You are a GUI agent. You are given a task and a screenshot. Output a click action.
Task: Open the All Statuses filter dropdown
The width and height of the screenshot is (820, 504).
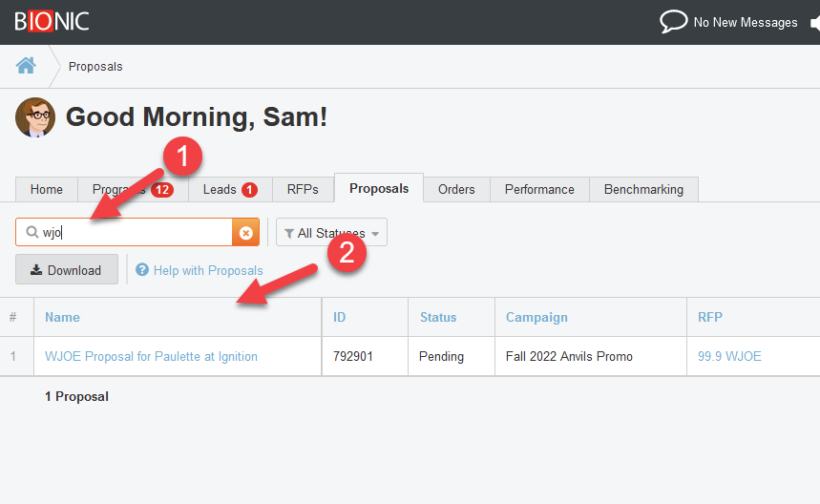(x=331, y=233)
